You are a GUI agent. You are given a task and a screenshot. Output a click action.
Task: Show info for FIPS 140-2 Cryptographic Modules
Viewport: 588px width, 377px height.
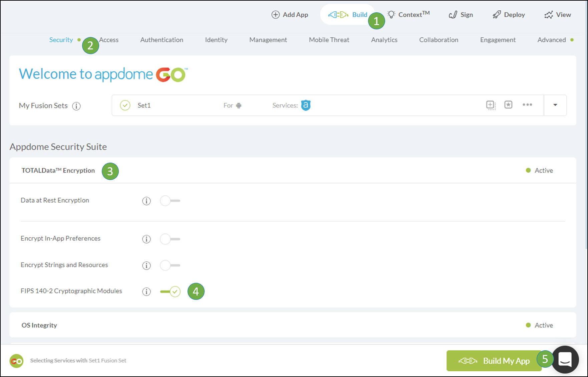pos(146,292)
